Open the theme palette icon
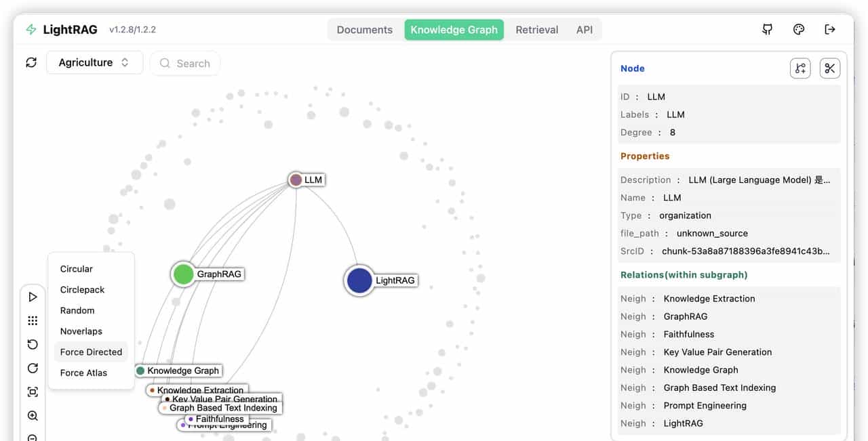The image size is (868, 441). [x=799, y=29]
